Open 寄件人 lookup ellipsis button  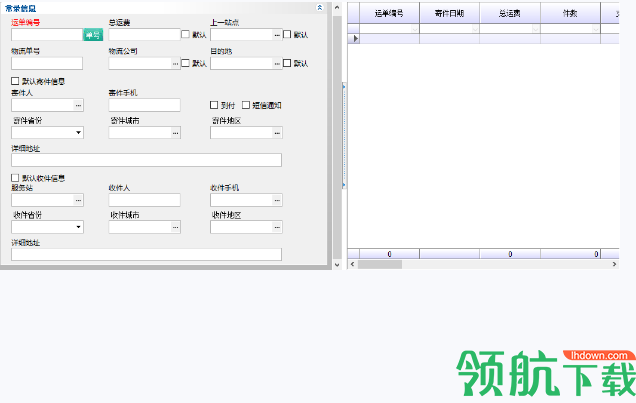pyautogui.click(x=78, y=105)
